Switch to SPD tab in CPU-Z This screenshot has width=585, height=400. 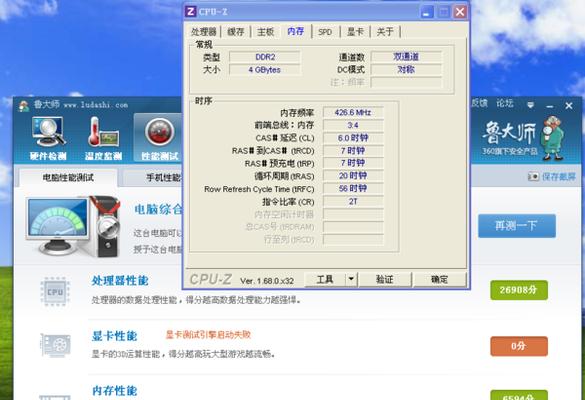click(325, 32)
